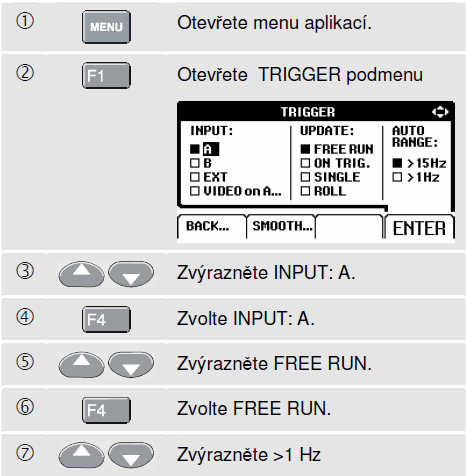This screenshot has width=466, height=476.
Task: Select the ROLL update checkbox
Action: click(305, 191)
